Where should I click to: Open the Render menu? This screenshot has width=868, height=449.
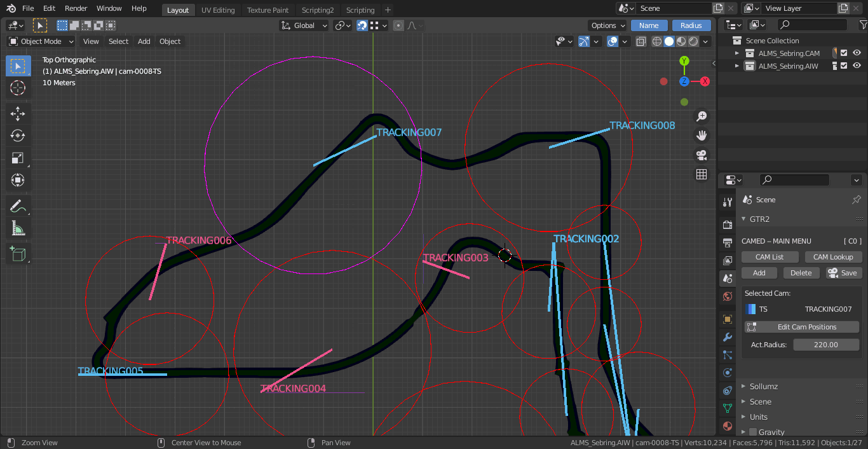[x=76, y=9]
